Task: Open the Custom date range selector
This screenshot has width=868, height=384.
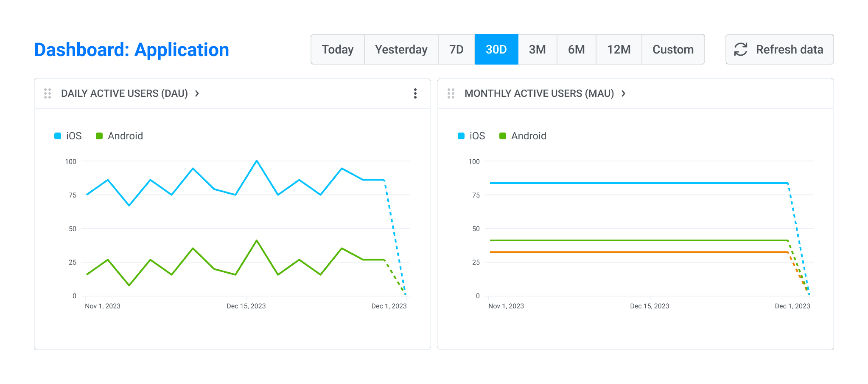Action: [673, 49]
